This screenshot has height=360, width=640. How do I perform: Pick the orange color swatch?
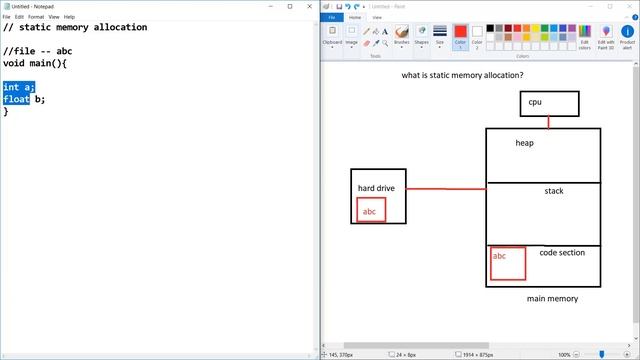527,28
